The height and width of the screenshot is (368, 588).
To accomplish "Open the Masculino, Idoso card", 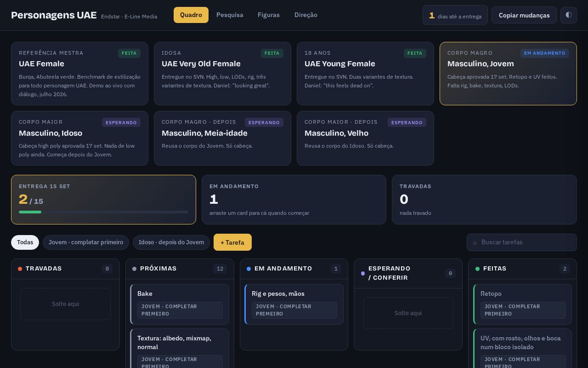I will click(x=80, y=138).
